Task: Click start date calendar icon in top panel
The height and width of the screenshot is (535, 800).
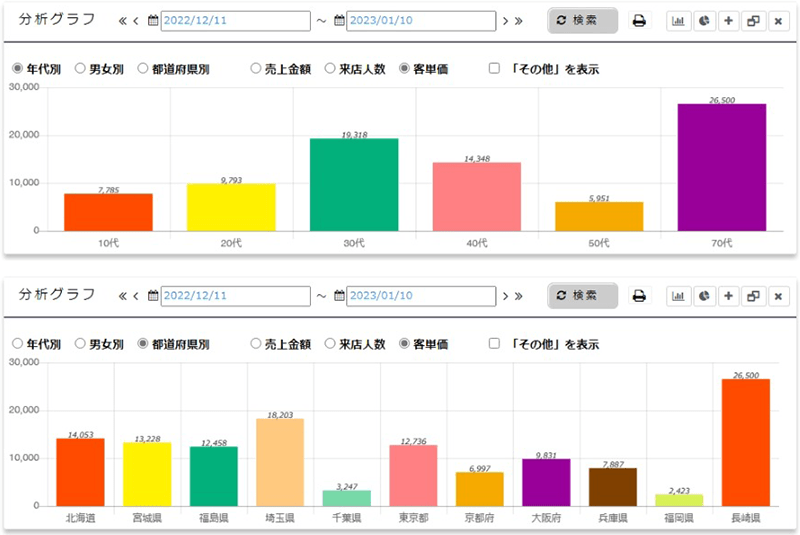Action: coord(153,21)
